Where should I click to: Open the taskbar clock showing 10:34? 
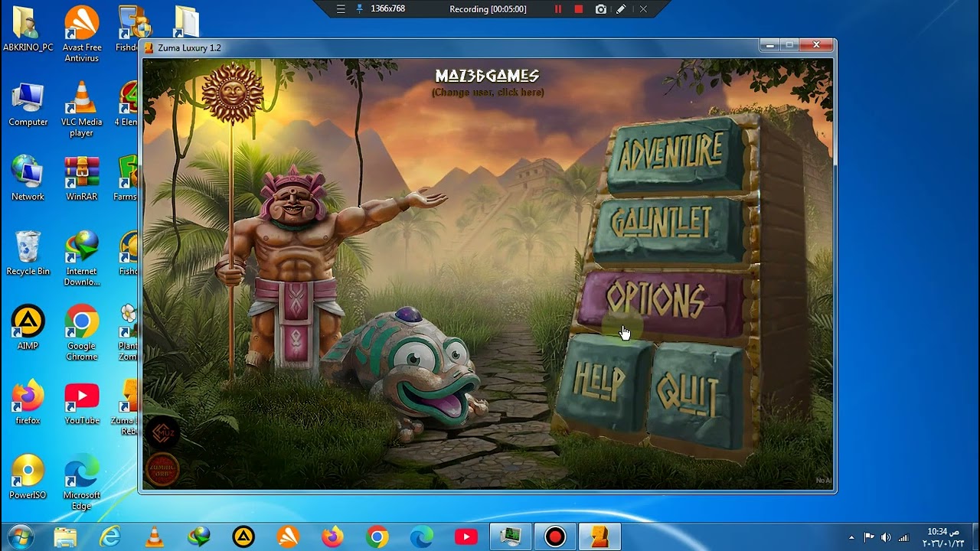[942, 537]
